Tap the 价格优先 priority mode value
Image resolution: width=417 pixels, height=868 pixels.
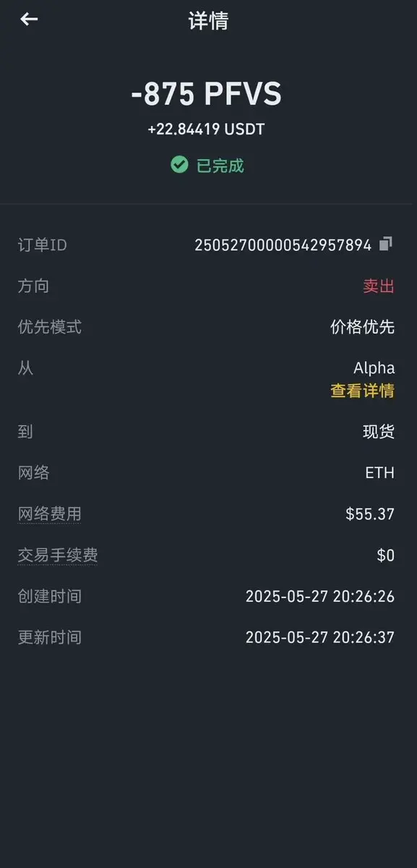coord(363,327)
